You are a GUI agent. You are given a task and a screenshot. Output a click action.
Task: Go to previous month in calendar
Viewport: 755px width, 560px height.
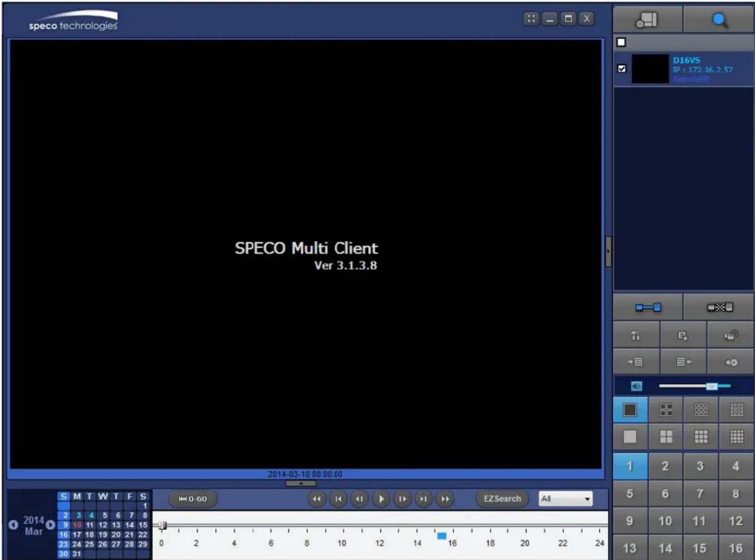[x=14, y=525]
